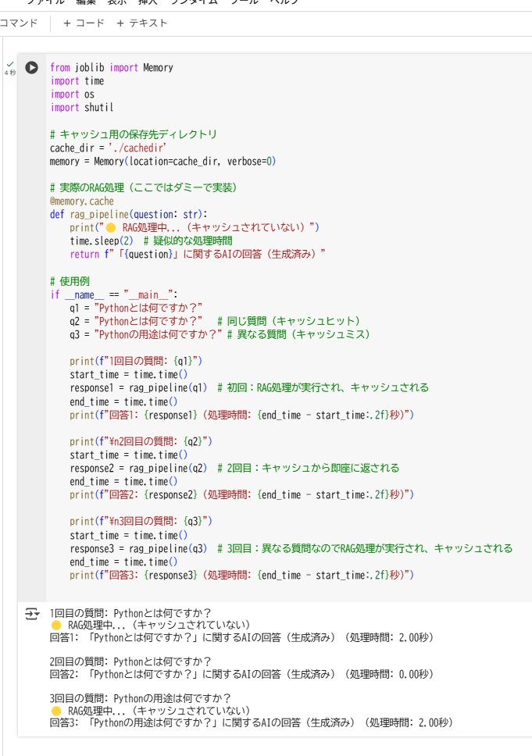
Task: Click the print(f"1回目の質問: {q1}") line
Action: pos(136,362)
